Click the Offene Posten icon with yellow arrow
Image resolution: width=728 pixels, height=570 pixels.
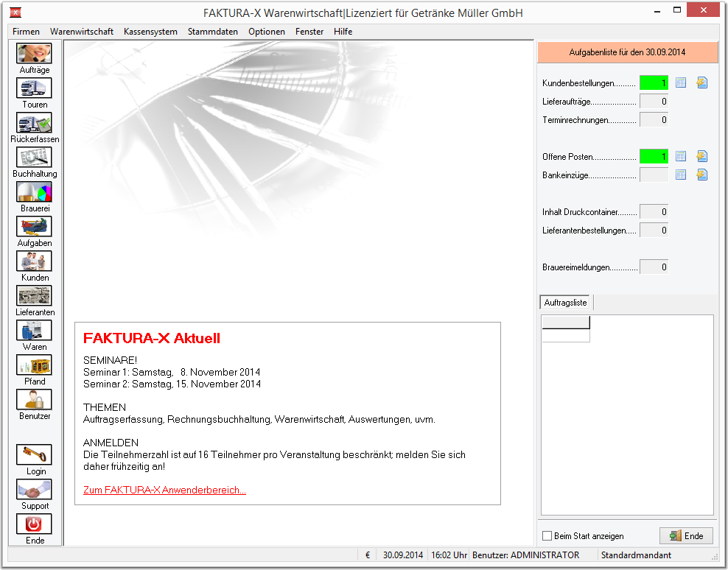[702, 156]
